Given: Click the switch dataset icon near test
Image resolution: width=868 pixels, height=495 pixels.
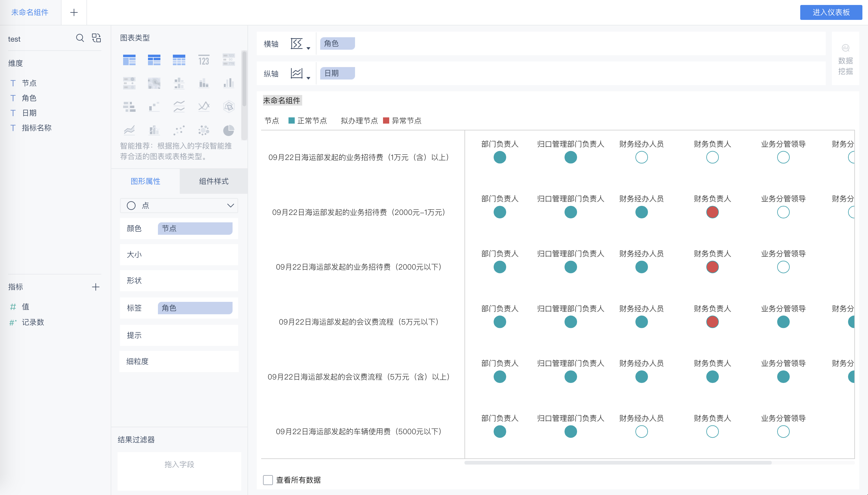Looking at the screenshot, I should pos(96,38).
